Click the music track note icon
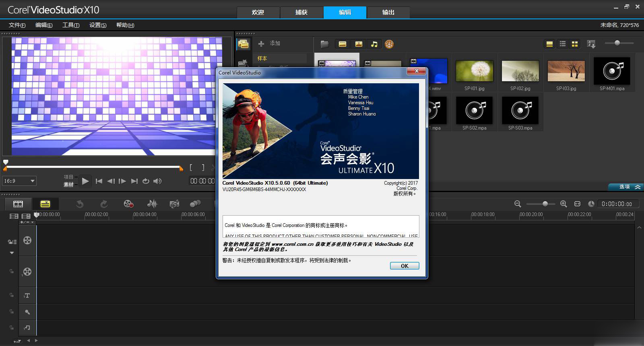 tap(27, 328)
